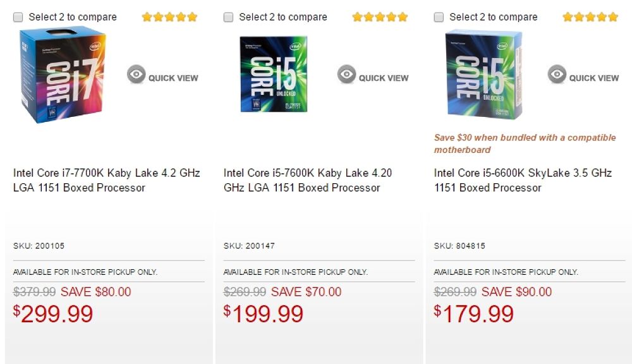Tick the compare checkbox for i7-7700K
This screenshot has height=364, width=632.
[x=18, y=18]
